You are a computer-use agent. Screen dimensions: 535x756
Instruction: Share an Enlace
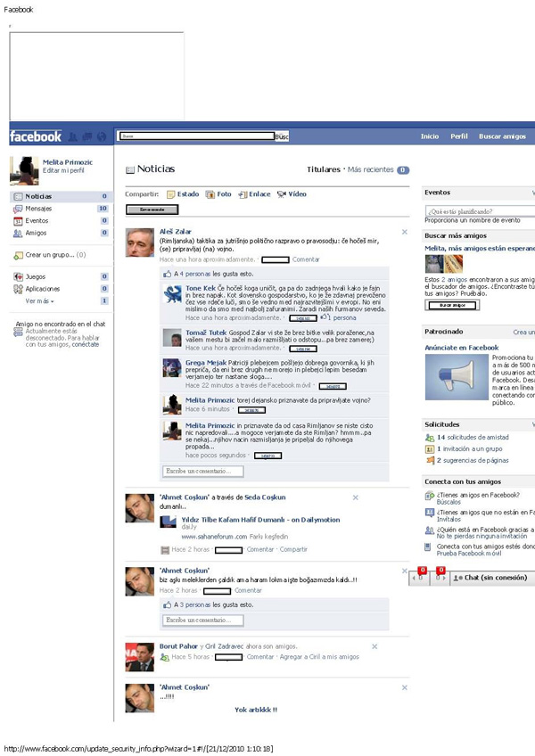tap(254, 194)
